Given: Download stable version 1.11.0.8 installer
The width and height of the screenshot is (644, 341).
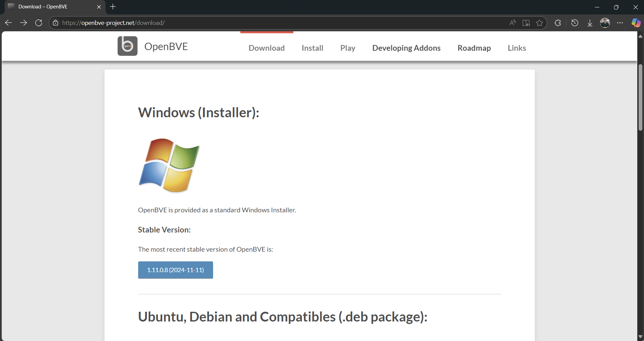Looking at the screenshot, I should [x=175, y=270].
